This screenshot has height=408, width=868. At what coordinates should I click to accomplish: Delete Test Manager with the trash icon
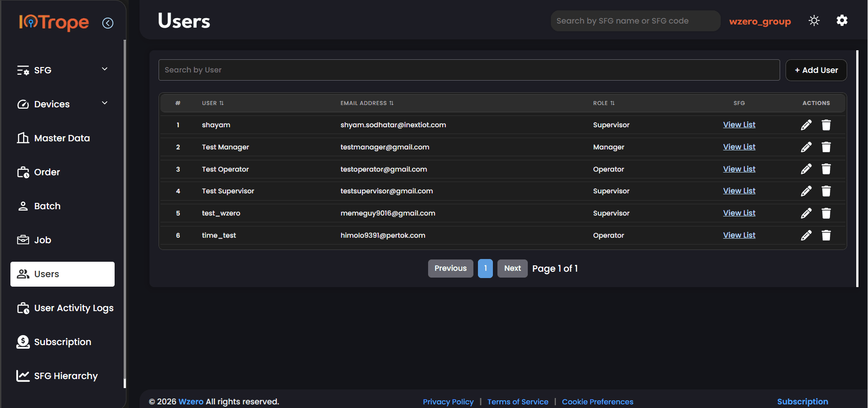pyautogui.click(x=826, y=147)
